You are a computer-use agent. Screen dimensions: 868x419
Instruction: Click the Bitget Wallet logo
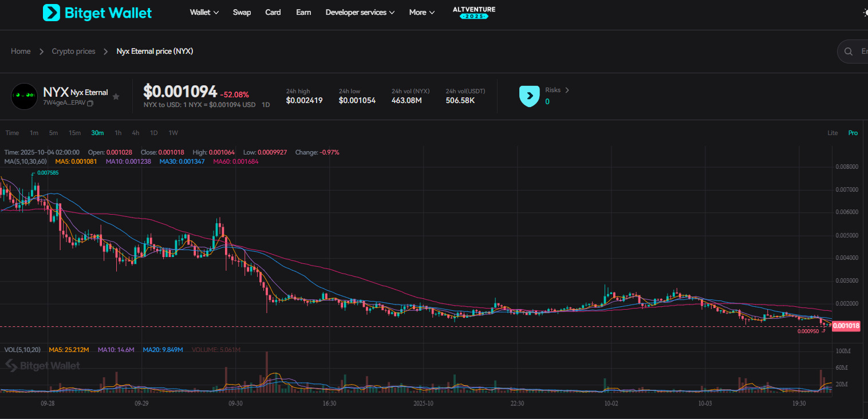97,13
